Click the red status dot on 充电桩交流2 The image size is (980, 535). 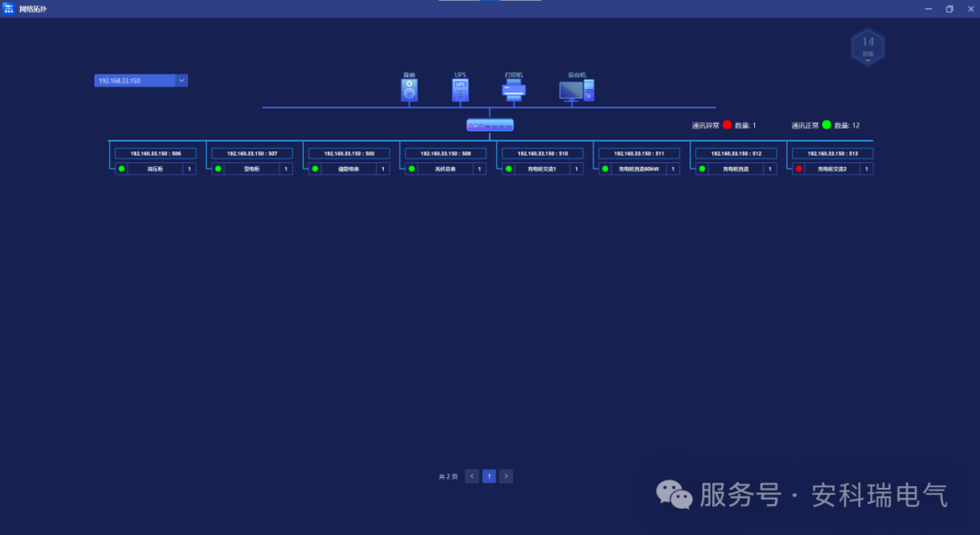point(799,168)
